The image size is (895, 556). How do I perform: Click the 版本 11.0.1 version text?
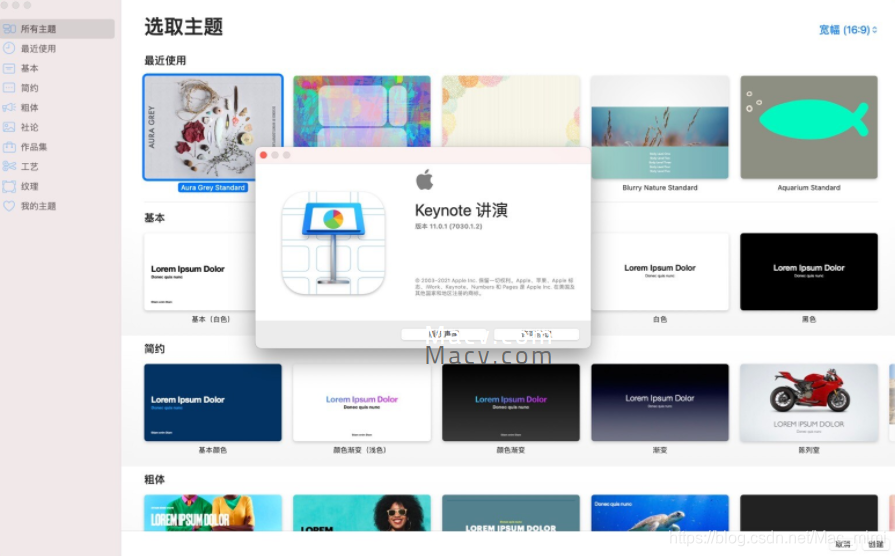click(449, 227)
